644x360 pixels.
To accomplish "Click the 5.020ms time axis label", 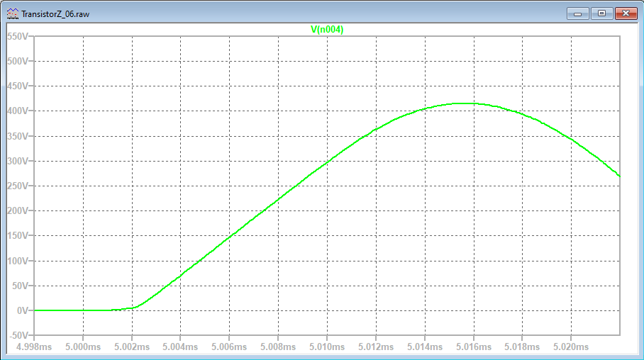I will pyautogui.click(x=571, y=347).
